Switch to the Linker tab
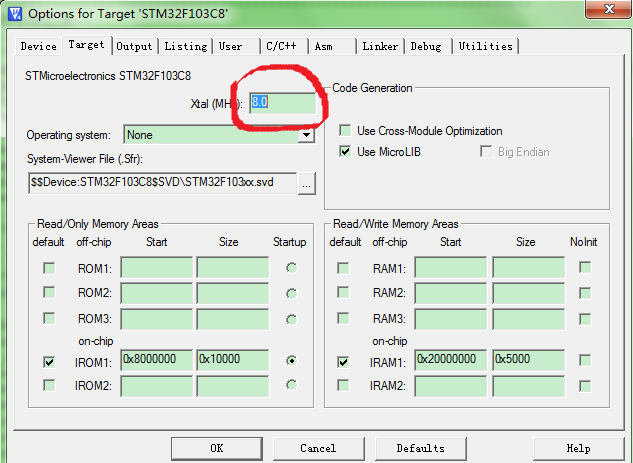The width and height of the screenshot is (633, 463). (x=380, y=46)
